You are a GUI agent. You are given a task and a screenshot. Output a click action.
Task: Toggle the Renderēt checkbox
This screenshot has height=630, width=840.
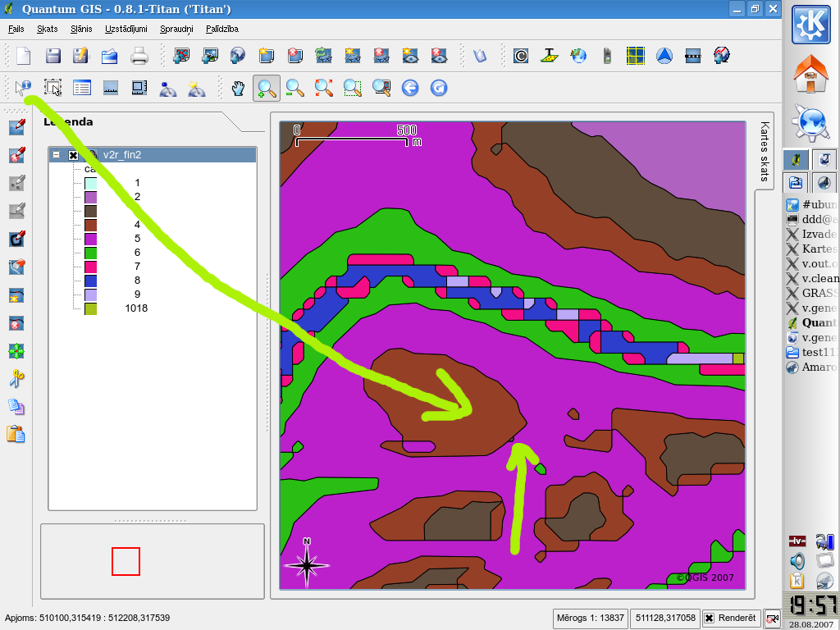(709, 619)
